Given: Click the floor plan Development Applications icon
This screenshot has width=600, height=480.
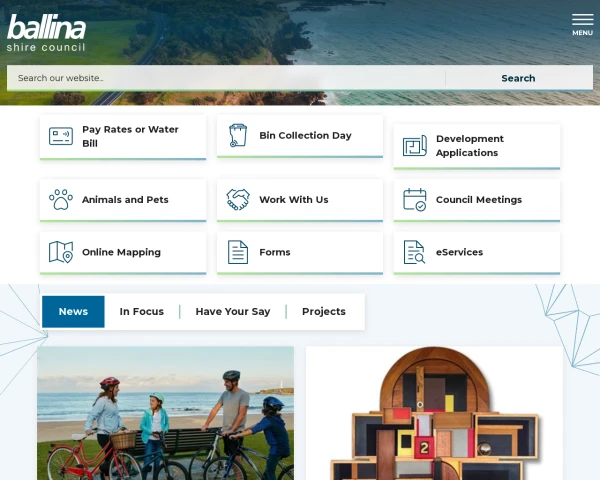Looking at the screenshot, I should click(x=415, y=145).
